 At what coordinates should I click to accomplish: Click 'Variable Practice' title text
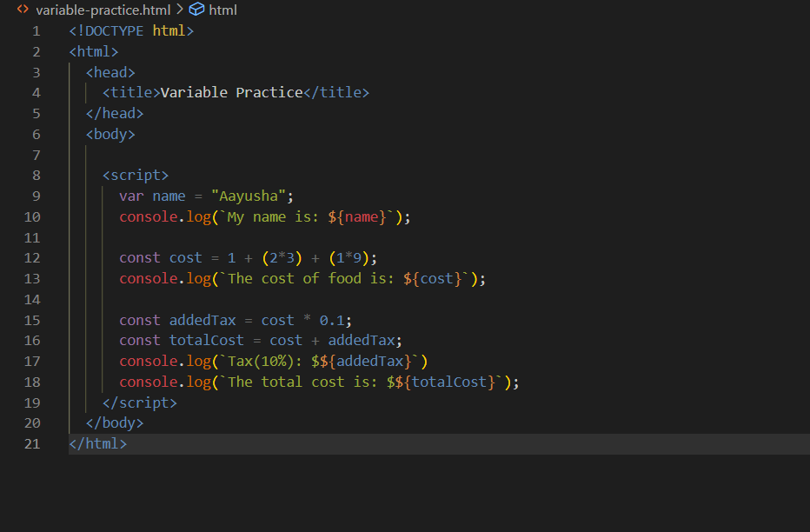231,92
